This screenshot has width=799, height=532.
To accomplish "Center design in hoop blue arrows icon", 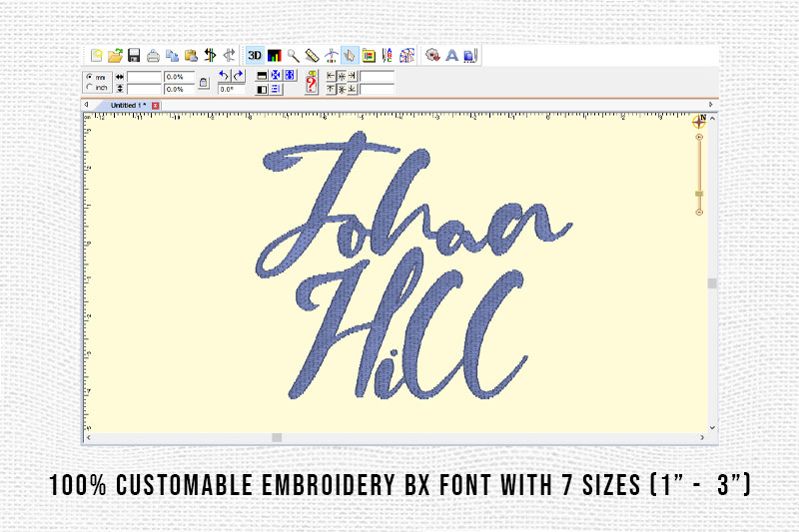I will 276,75.
